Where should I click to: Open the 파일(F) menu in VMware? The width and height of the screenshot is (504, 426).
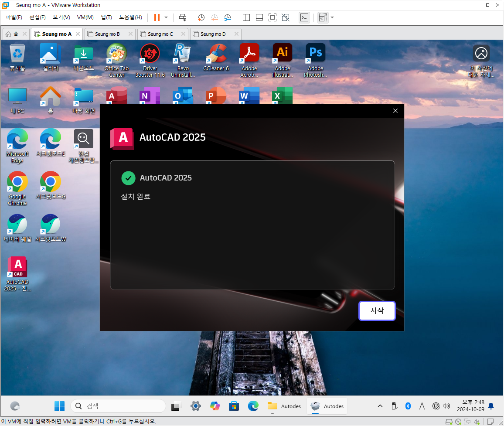tap(14, 17)
